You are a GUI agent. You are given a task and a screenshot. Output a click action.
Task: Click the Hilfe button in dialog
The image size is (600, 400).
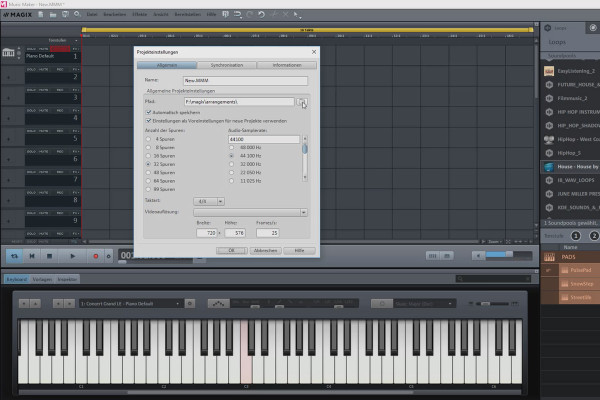coord(300,251)
